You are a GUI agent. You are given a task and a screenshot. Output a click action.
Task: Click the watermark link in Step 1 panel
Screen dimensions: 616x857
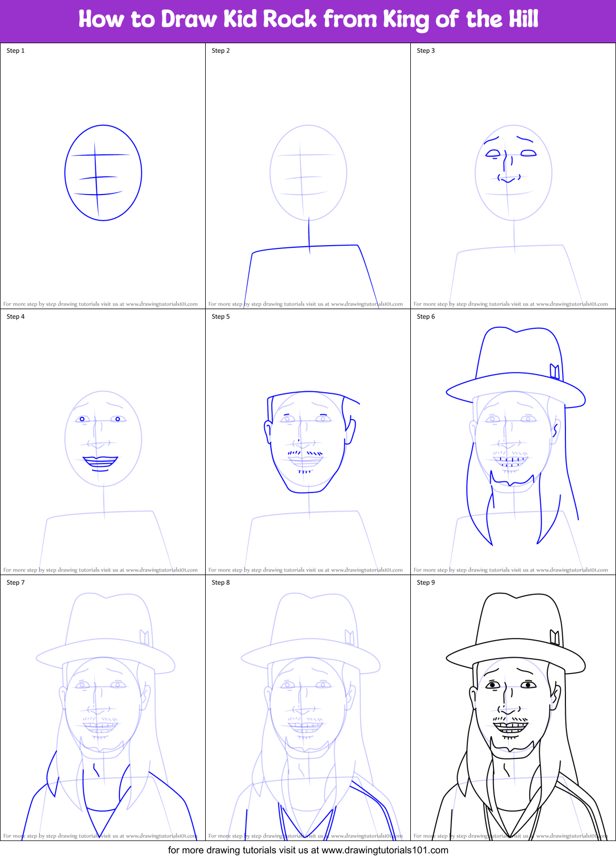[100, 304]
